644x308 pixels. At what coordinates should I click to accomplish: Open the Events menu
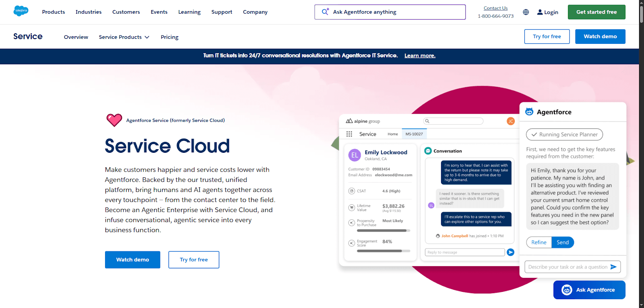tap(159, 12)
